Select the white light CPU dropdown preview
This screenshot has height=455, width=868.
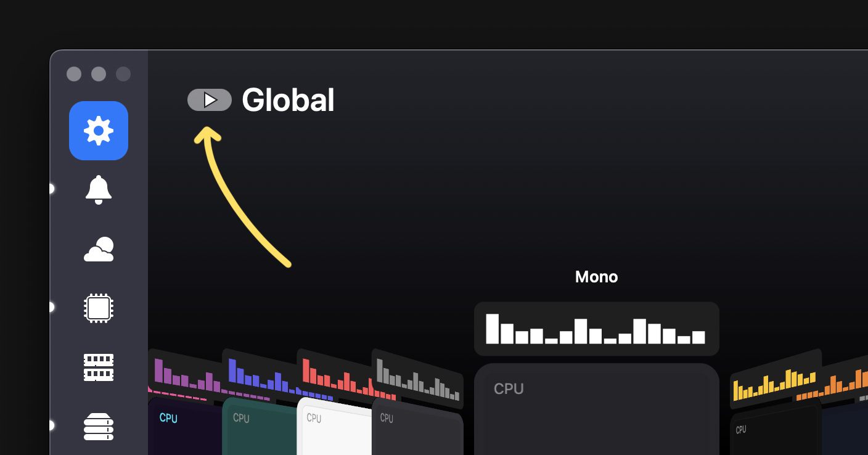tap(335, 427)
